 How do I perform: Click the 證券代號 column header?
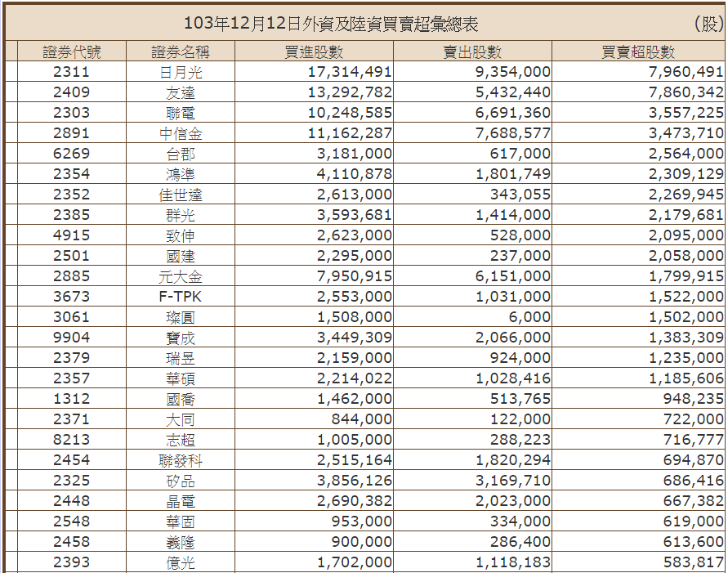pos(72,51)
